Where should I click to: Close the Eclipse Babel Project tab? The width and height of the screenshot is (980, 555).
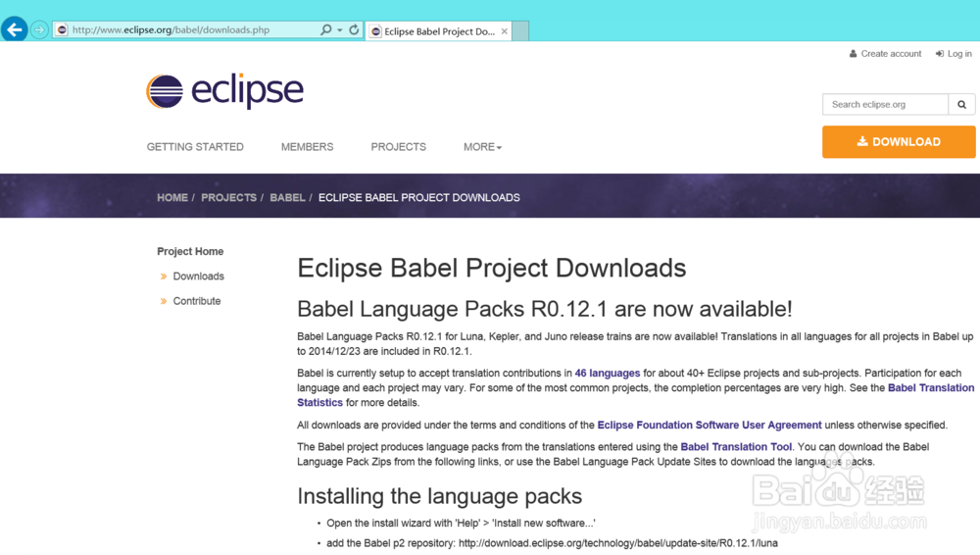(505, 31)
